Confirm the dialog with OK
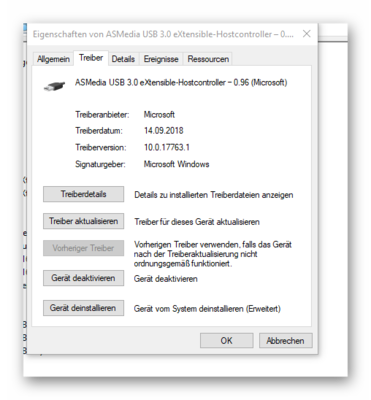This screenshot has height=400, width=371. tap(226, 341)
